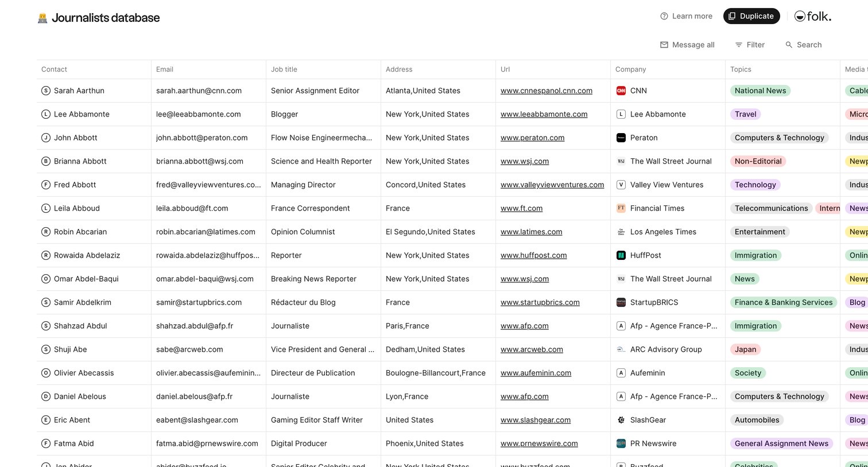Open the www.leeabbamonte.com link

click(x=544, y=114)
